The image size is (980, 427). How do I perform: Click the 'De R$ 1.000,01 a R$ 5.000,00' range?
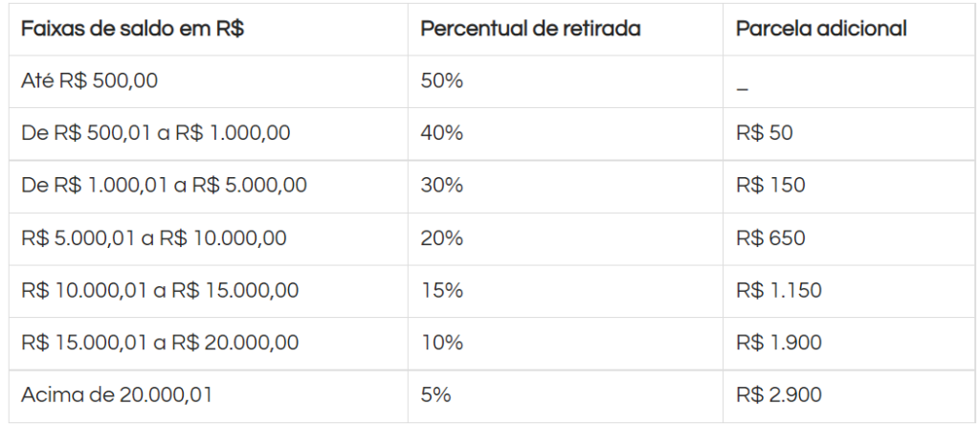point(164,186)
